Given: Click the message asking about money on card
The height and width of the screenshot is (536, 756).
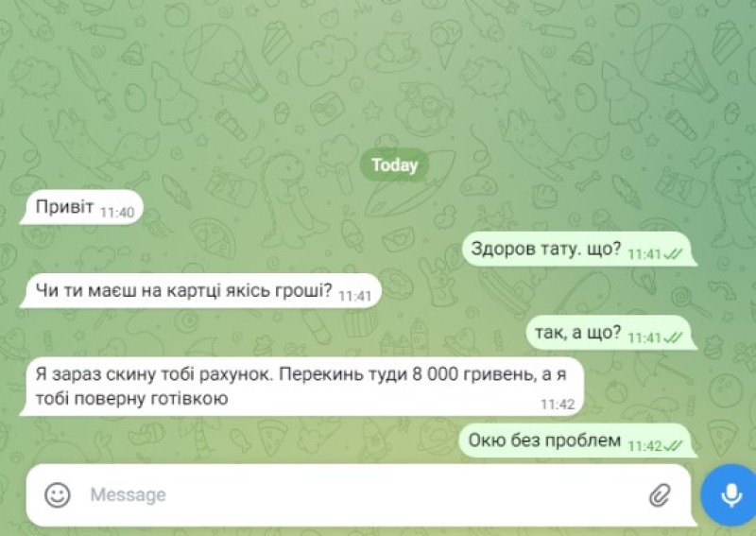Looking at the screenshot, I should coord(200,291).
